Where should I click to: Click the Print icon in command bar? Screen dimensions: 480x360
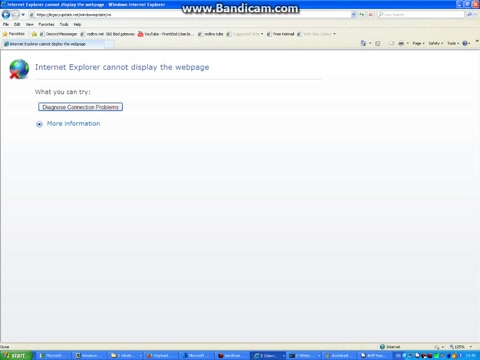(401, 43)
